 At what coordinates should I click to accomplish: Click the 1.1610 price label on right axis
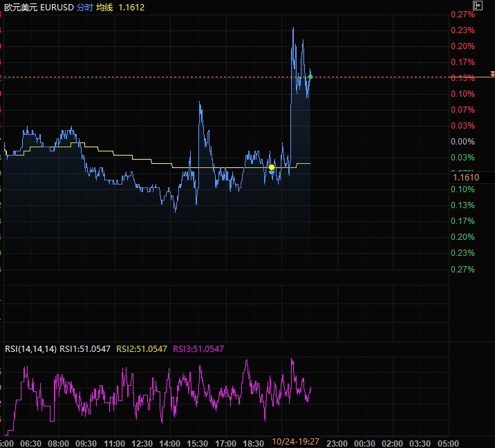click(x=468, y=178)
